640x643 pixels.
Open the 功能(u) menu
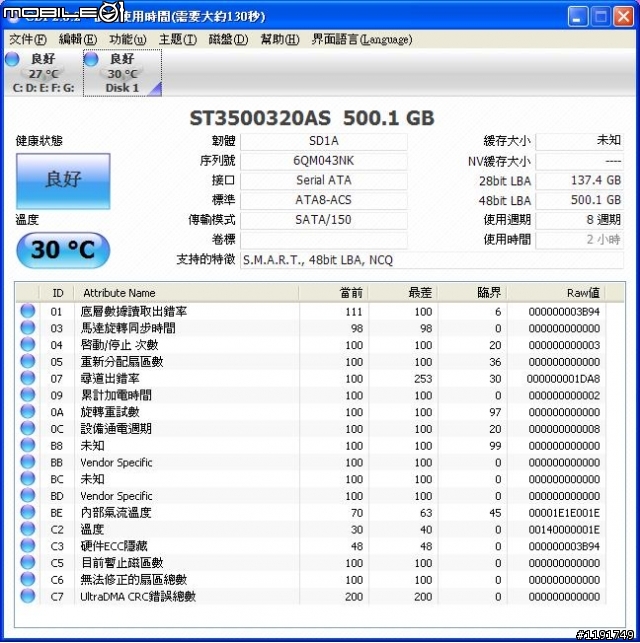click(128, 39)
